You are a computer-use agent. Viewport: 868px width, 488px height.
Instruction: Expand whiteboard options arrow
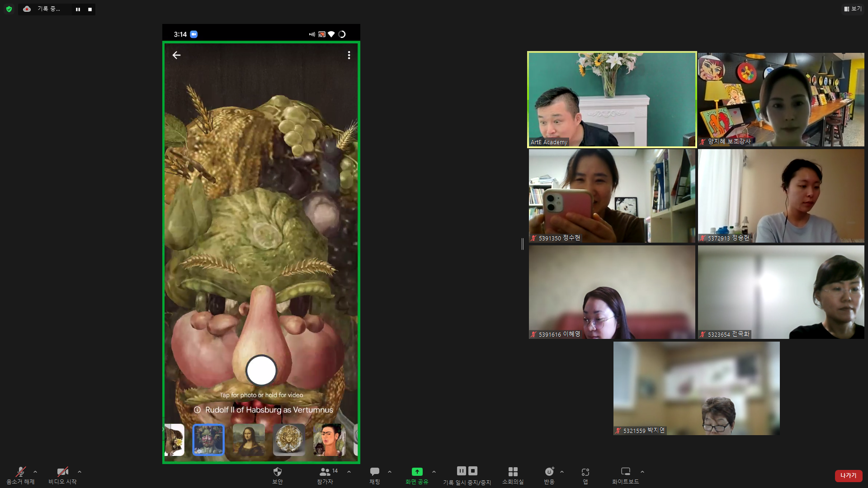[642, 472]
